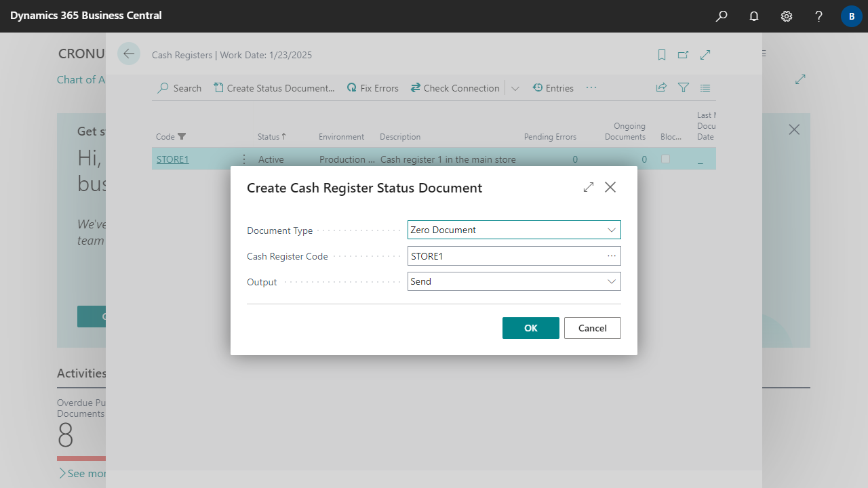The height and width of the screenshot is (488, 868).
Task: Expand the Document Type dropdown
Action: pos(612,230)
